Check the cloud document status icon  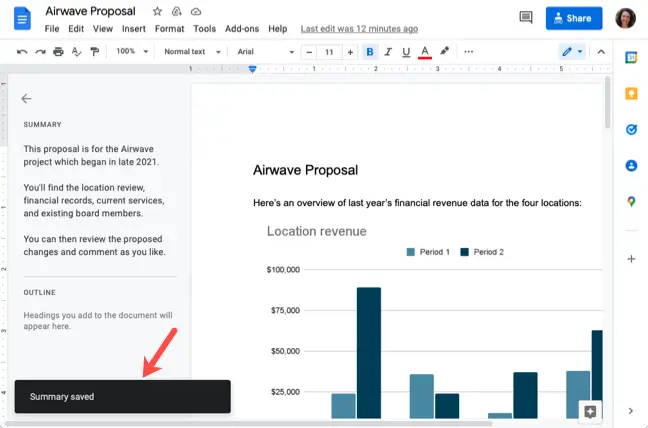pyautogui.click(x=196, y=12)
